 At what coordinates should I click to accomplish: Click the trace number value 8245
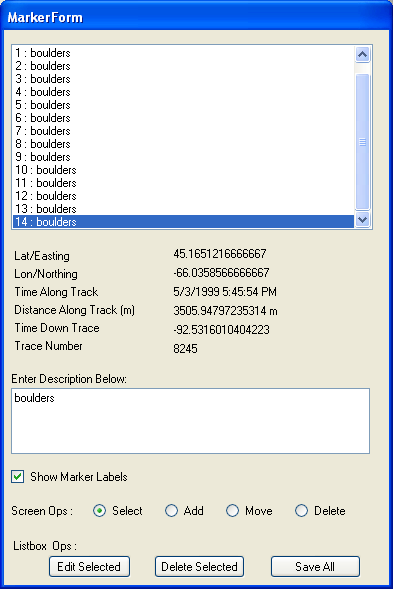(x=185, y=349)
